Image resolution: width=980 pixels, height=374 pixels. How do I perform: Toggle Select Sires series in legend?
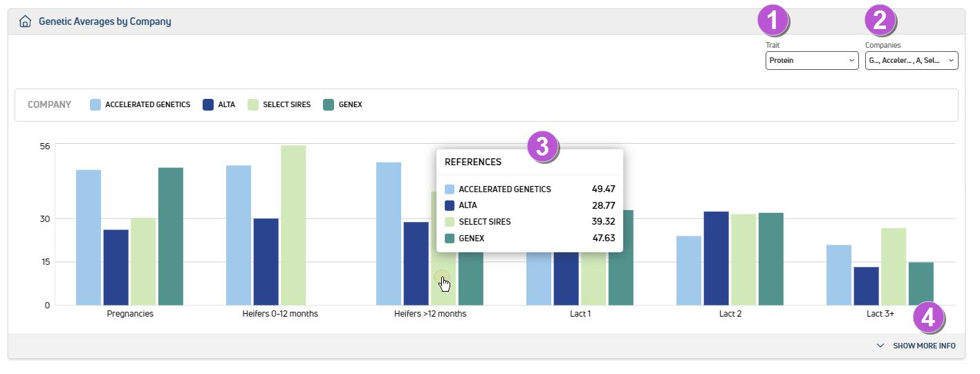tap(286, 105)
